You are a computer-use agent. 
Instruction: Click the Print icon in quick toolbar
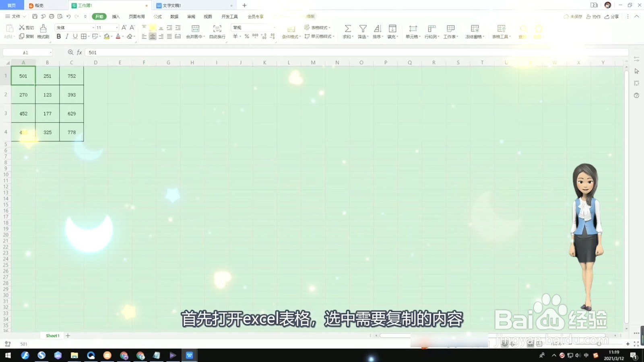click(52, 16)
